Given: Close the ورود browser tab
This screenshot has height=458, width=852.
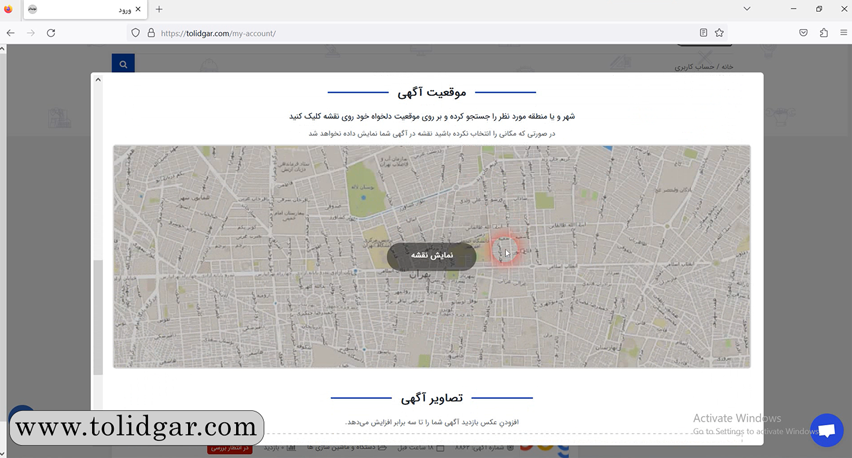Looking at the screenshot, I should point(138,9).
